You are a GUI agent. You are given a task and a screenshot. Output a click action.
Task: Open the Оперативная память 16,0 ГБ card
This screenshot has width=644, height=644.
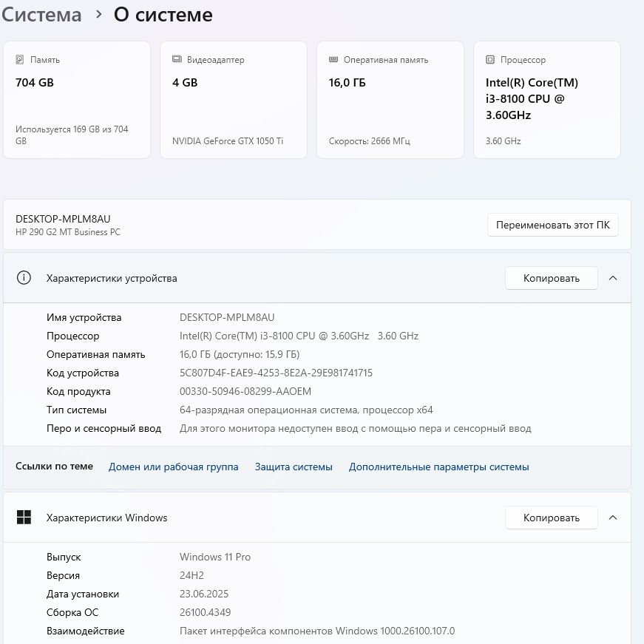tap(390, 100)
